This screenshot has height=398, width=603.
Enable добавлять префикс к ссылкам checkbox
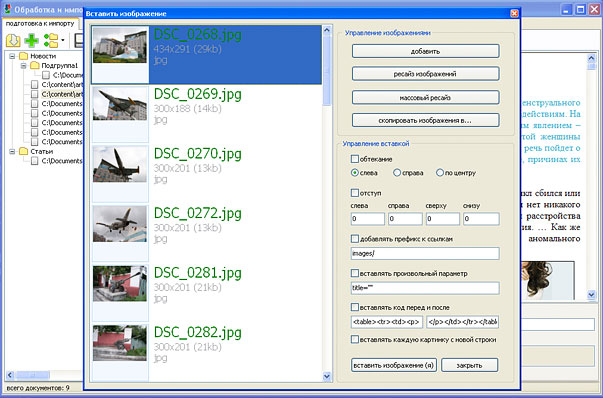[355, 239]
